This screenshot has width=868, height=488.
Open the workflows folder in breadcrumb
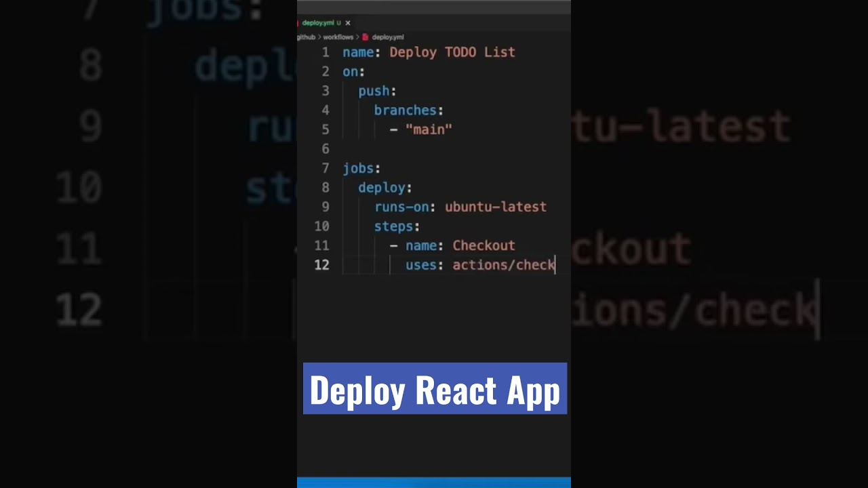(x=338, y=37)
